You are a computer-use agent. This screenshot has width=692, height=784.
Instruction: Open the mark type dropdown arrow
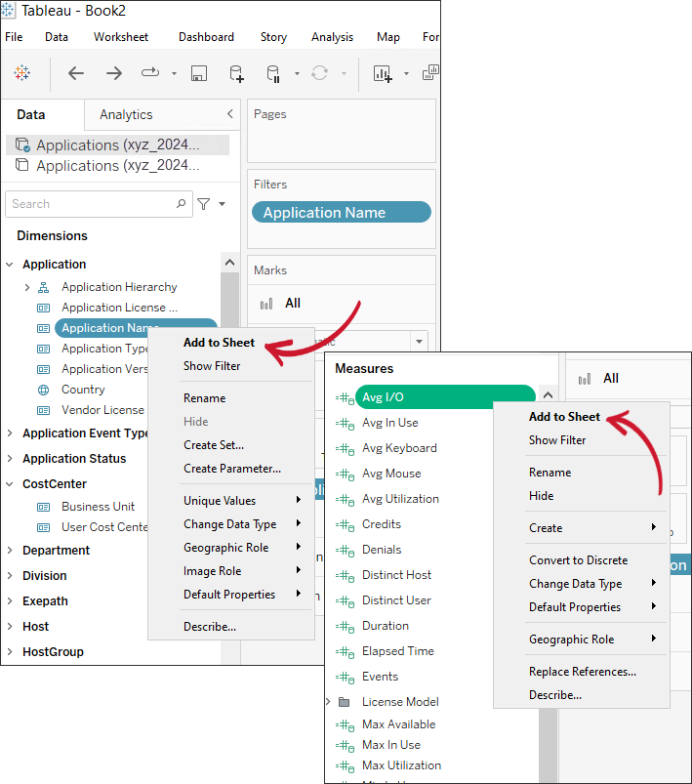click(419, 342)
